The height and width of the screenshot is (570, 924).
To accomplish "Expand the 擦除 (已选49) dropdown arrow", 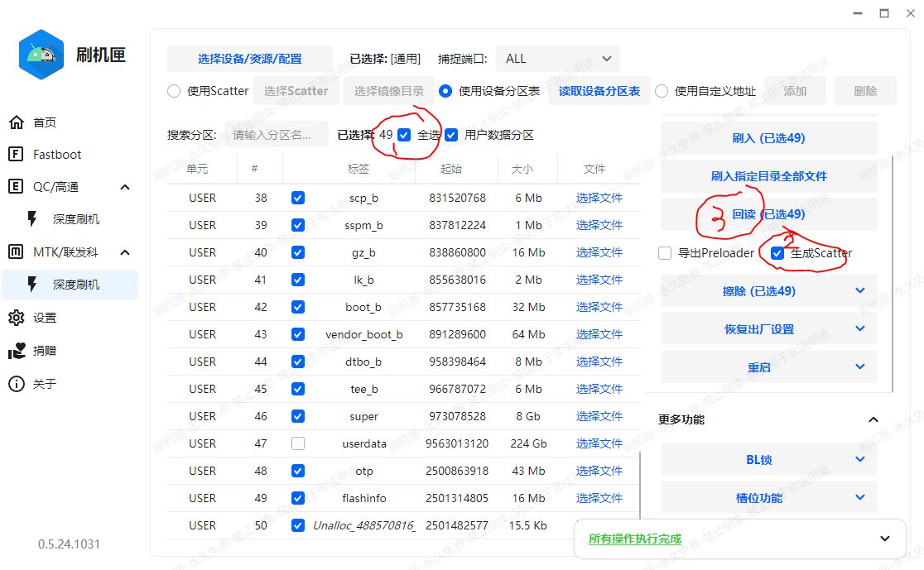I will 859,290.
